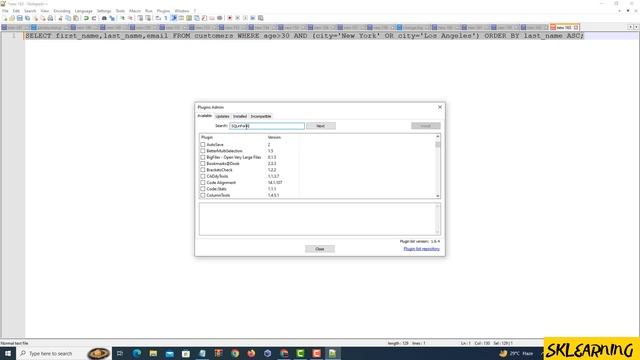
Task: Save the current file from toolbar
Action: [20, 18]
